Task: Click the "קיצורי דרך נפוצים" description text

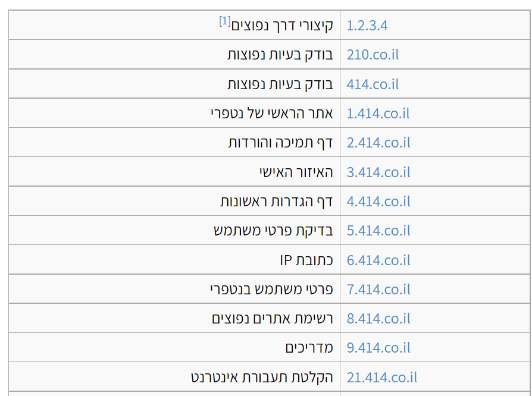Action: (282, 26)
